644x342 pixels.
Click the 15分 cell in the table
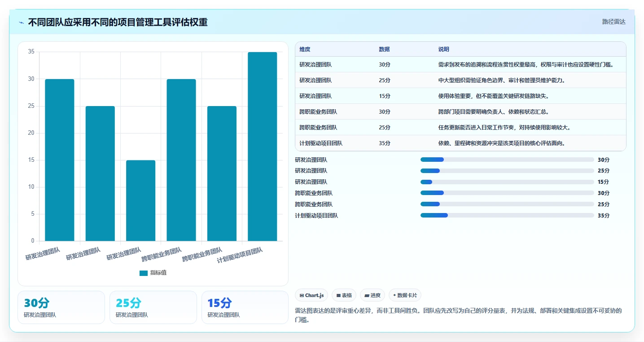point(385,96)
